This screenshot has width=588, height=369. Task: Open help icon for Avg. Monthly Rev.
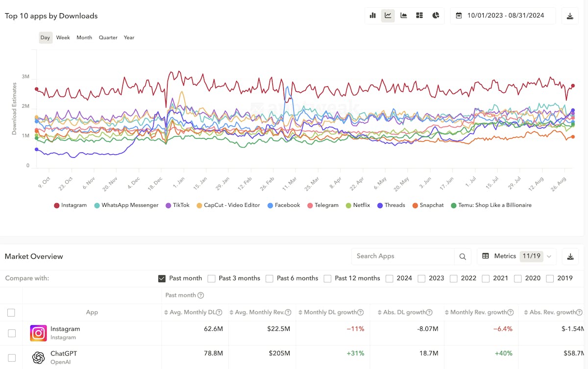[x=288, y=313]
